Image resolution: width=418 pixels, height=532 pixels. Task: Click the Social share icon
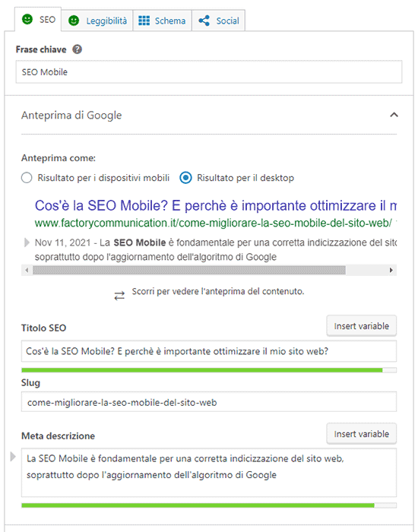[204, 21]
